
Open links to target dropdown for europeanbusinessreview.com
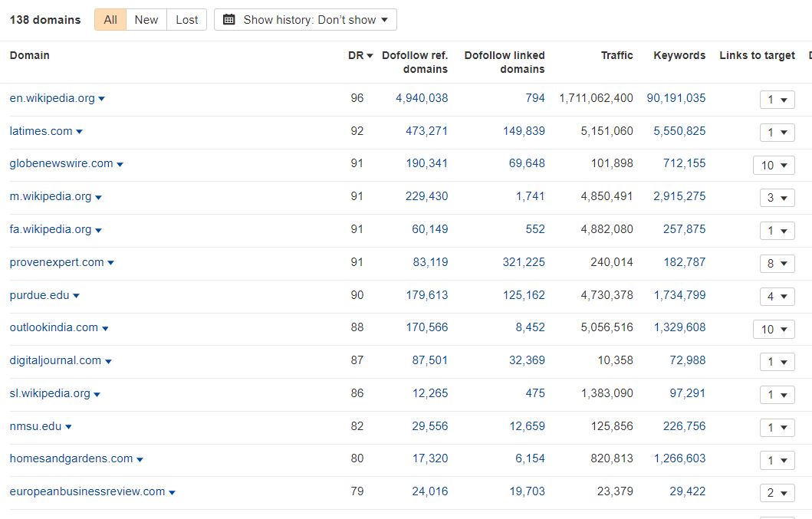point(777,494)
